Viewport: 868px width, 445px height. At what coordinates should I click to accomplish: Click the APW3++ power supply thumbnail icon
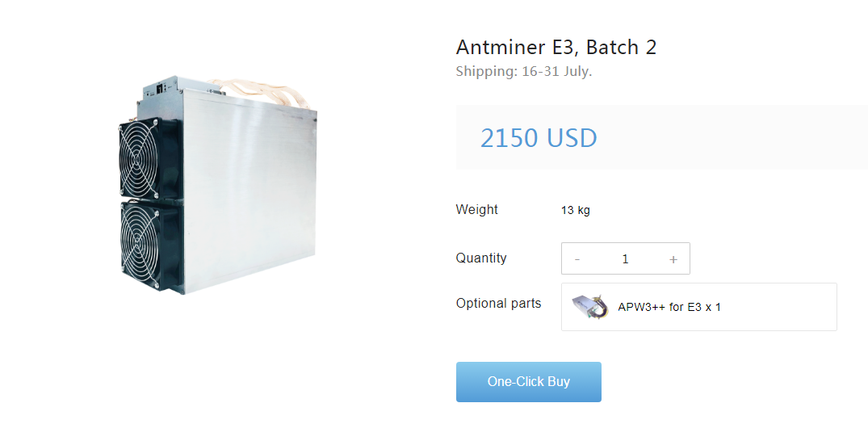coord(590,307)
